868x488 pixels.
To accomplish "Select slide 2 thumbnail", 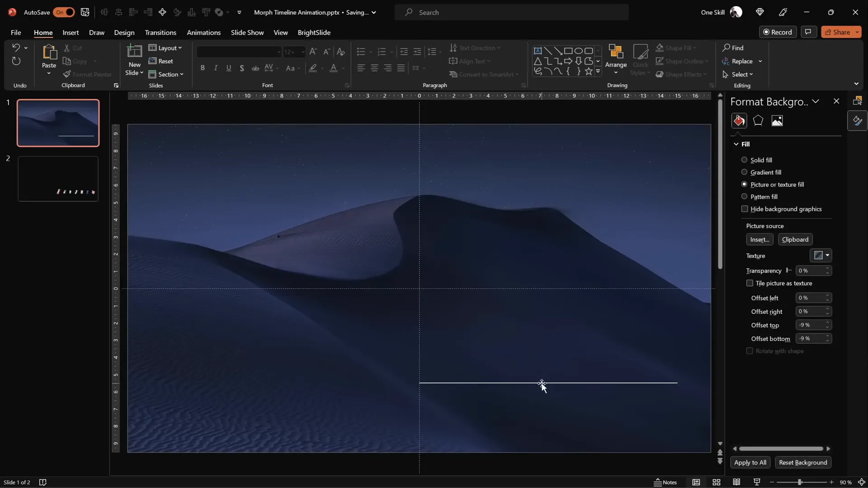I will (x=58, y=178).
